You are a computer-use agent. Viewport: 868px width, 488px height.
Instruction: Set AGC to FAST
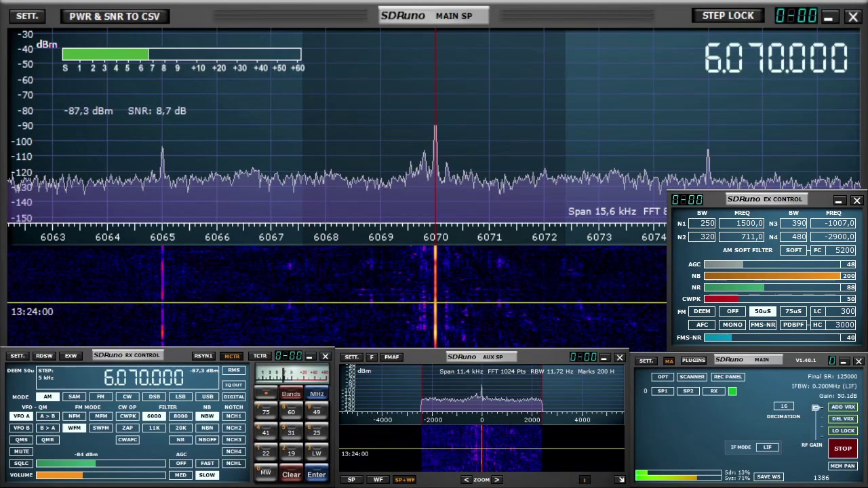point(207,464)
